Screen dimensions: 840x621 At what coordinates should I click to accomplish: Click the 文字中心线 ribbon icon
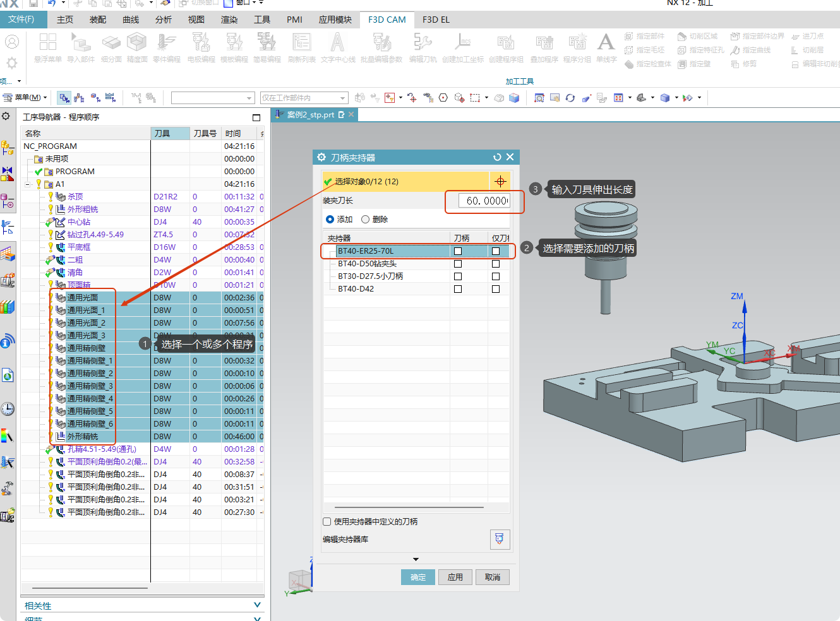pos(338,43)
